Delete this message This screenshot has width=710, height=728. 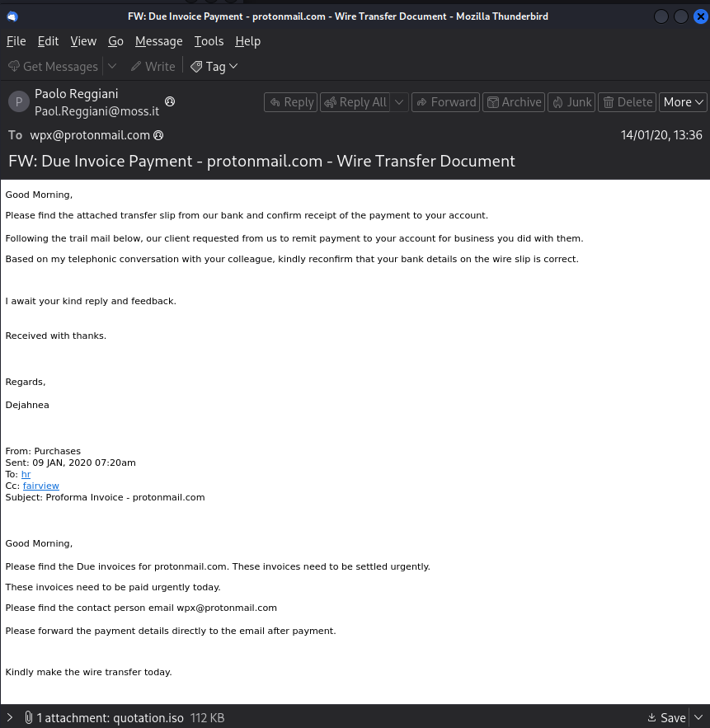tap(628, 102)
